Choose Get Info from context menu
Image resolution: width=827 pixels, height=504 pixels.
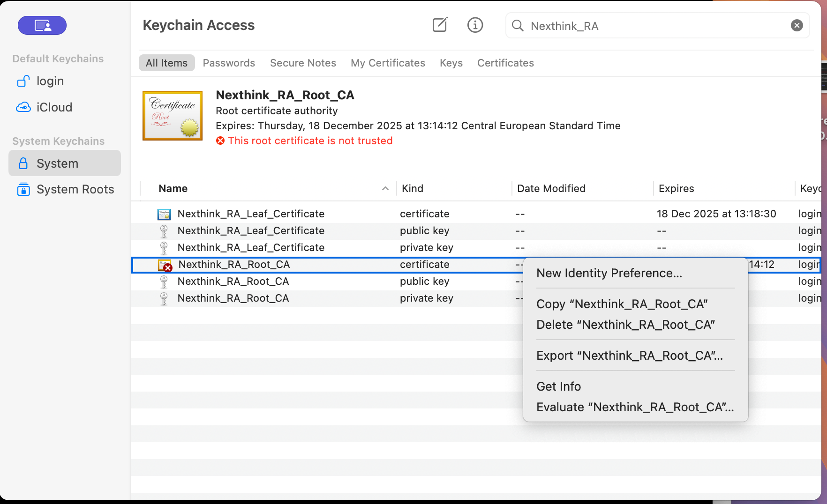tap(558, 386)
